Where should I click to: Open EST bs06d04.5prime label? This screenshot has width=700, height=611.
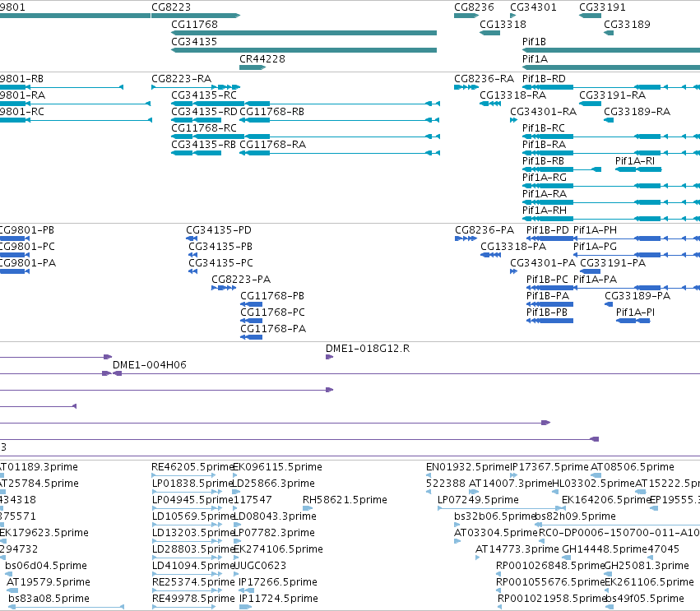pyautogui.click(x=46, y=566)
